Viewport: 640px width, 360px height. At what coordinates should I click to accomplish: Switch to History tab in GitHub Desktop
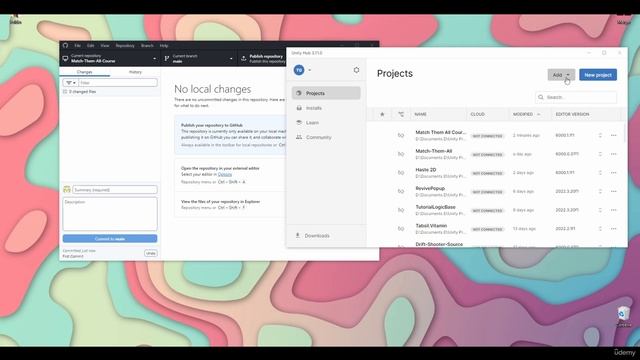point(135,72)
